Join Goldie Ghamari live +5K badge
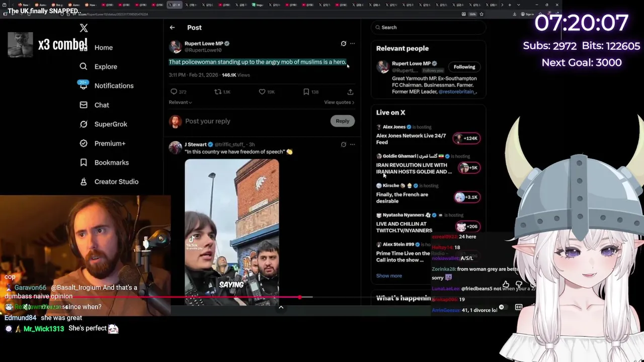The image size is (644, 362). pyautogui.click(x=468, y=167)
